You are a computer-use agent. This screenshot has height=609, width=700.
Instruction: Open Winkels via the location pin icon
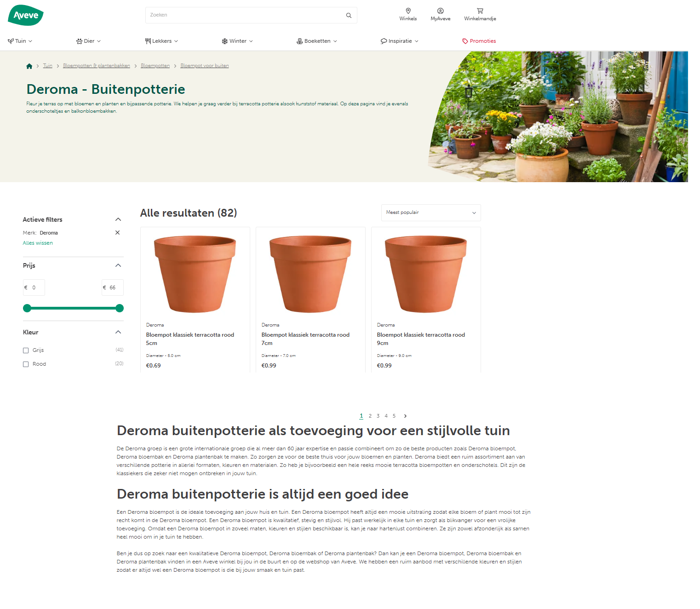pos(408,11)
